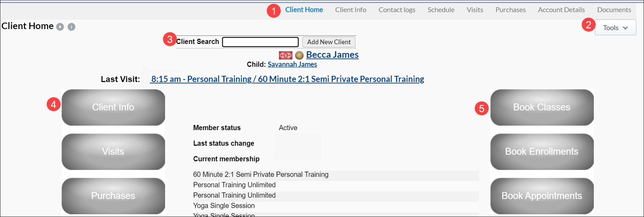Open the last visit Personal Training link
Viewport: 644px width, 217px height.
tap(288, 79)
